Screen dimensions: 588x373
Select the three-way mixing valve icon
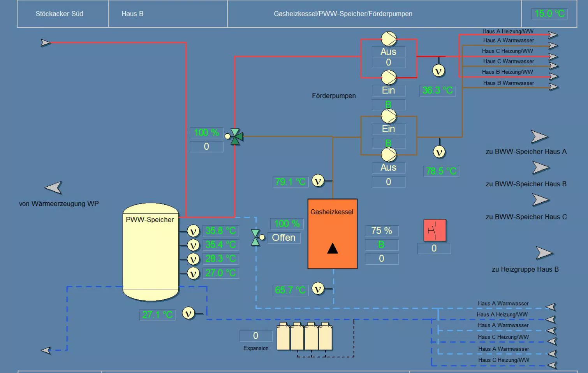tap(235, 137)
